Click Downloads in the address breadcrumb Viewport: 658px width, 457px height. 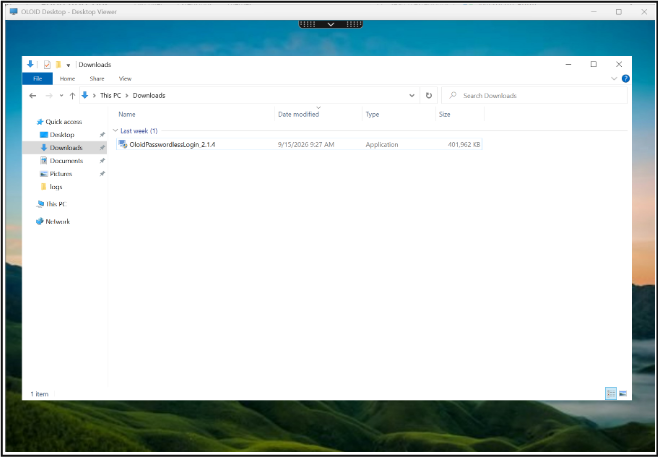[x=149, y=96]
